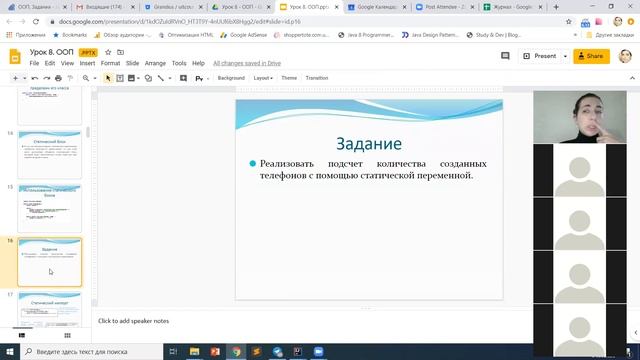Bookmark this page with star icon

tap(569, 22)
